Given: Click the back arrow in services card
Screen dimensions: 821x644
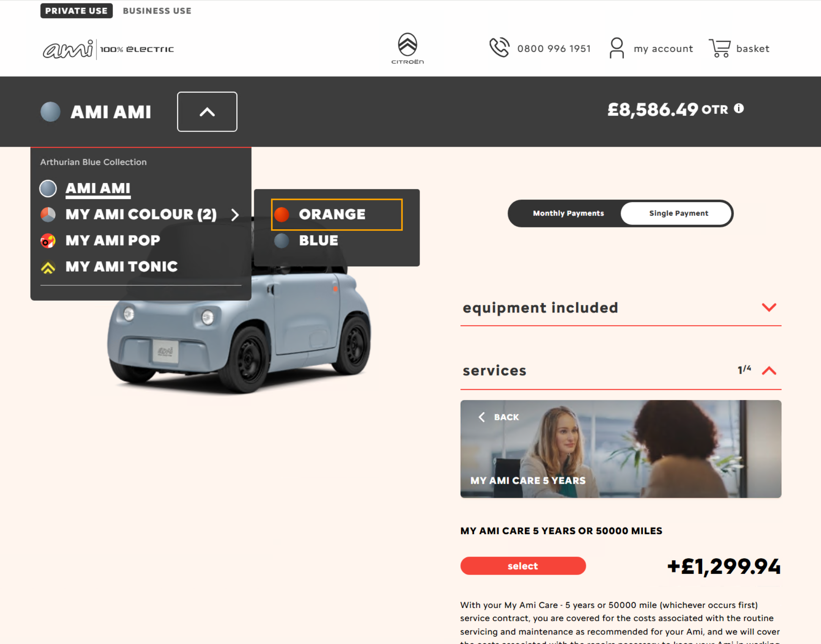Looking at the screenshot, I should point(481,417).
